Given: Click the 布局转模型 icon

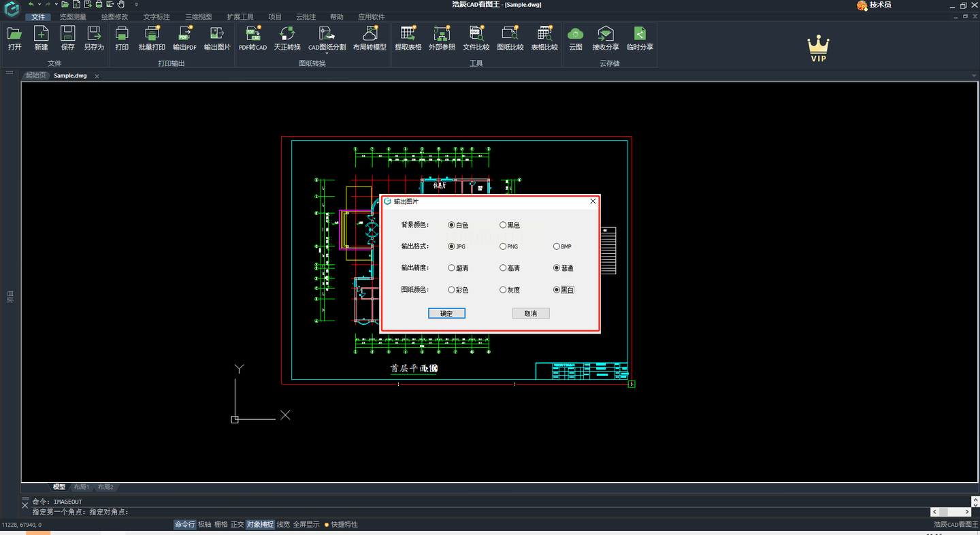Looking at the screenshot, I should 370,34.
